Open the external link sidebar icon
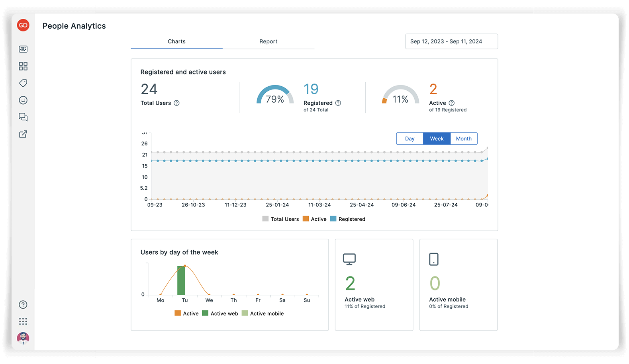 (x=23, y=134)
